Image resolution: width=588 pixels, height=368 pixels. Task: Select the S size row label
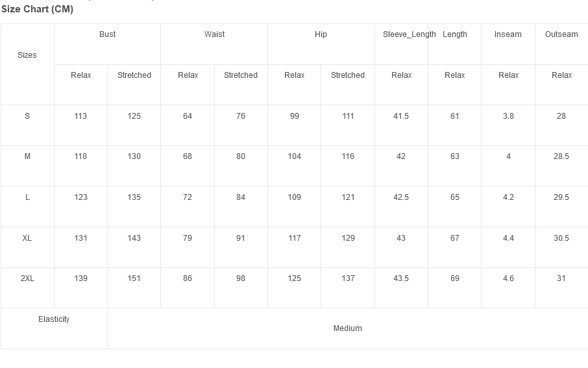pyautogui.click(x=27, y=116)
